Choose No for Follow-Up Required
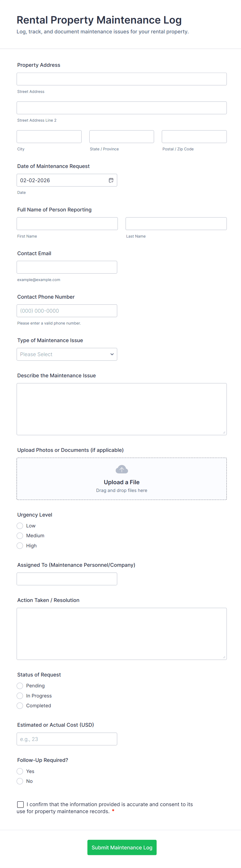The height and width of the screenshot is (868, 241). [x=20, y=781]
